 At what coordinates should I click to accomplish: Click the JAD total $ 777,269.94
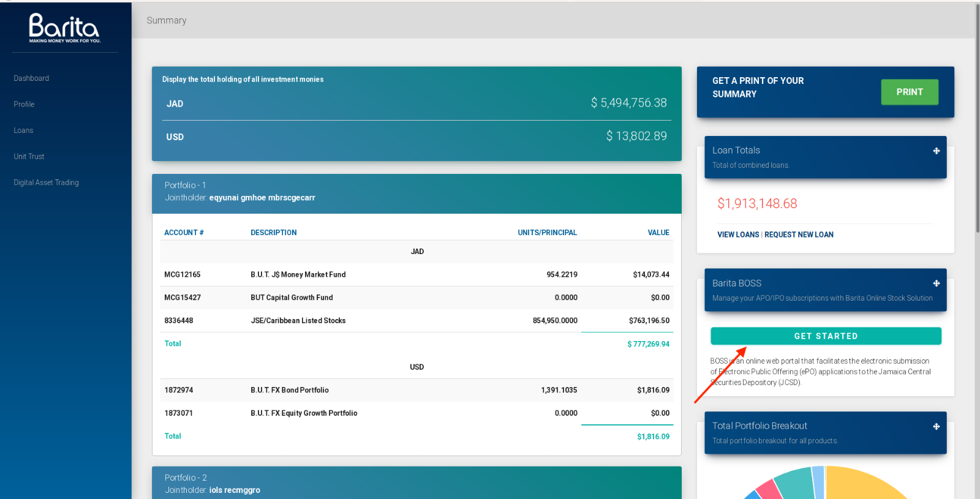[648, 344]
